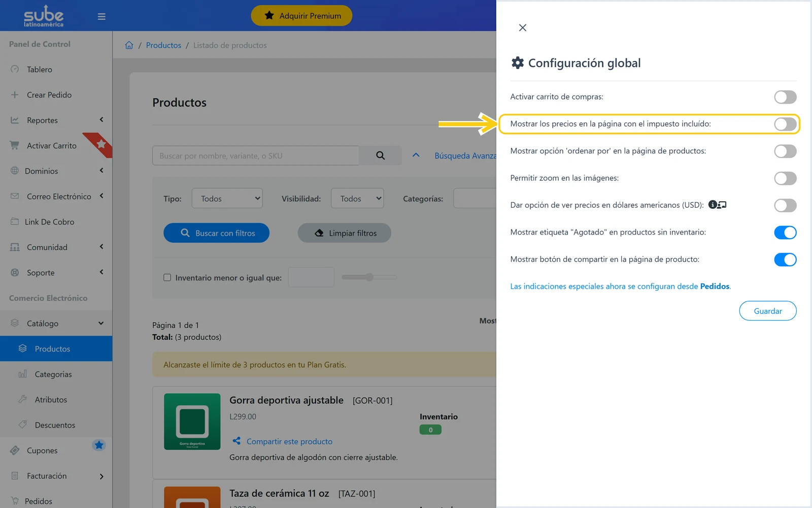812x508 pixels.
Task: Collapse the Catálogo sidebar section
Action: coord(56,323)
